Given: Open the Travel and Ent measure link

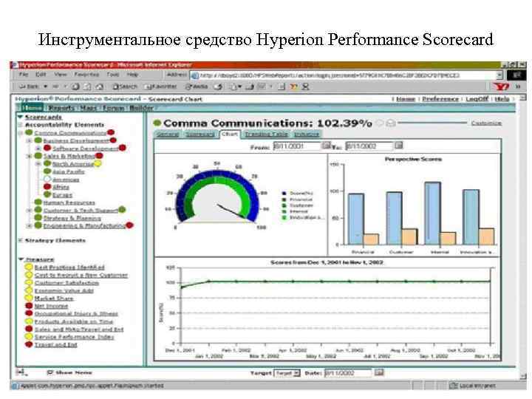Looking at the screenshot, I should (56, 345).
